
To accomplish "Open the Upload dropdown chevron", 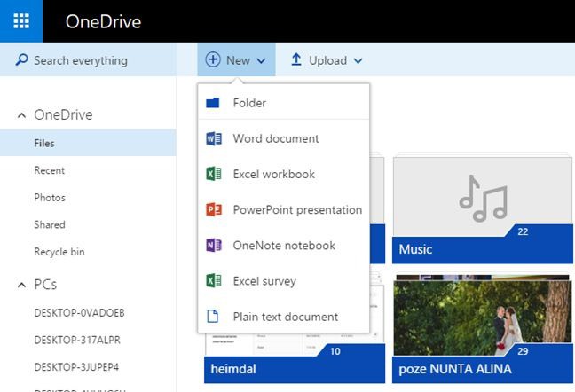I will 358,61.
